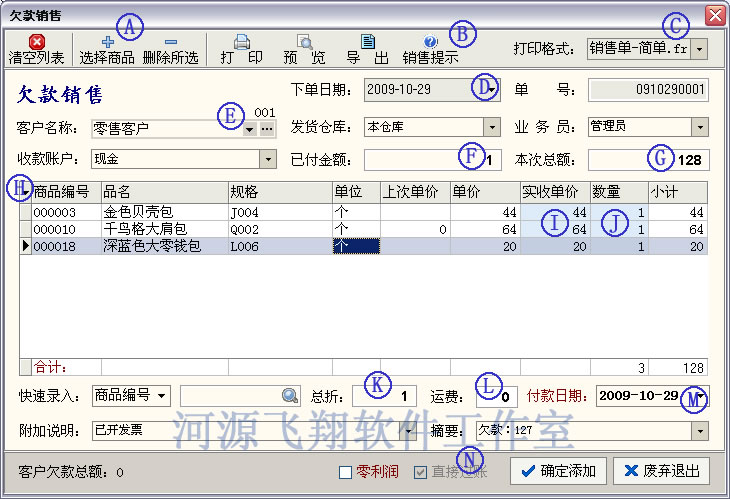The image size is (730, 499).
Task: Click the 单价 column header
Action: coord(484,190)
